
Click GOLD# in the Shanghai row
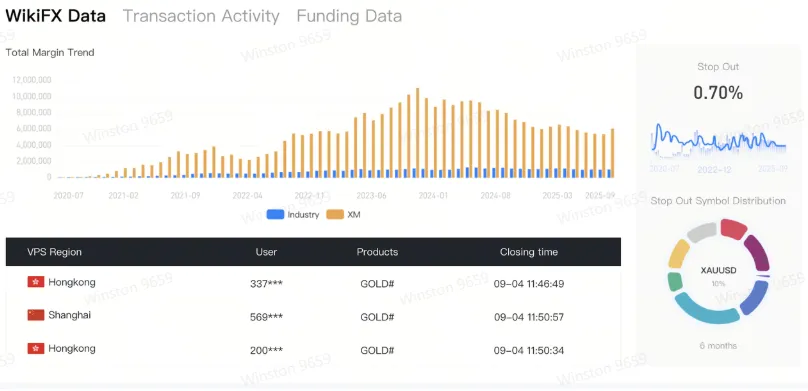[377, 317]
